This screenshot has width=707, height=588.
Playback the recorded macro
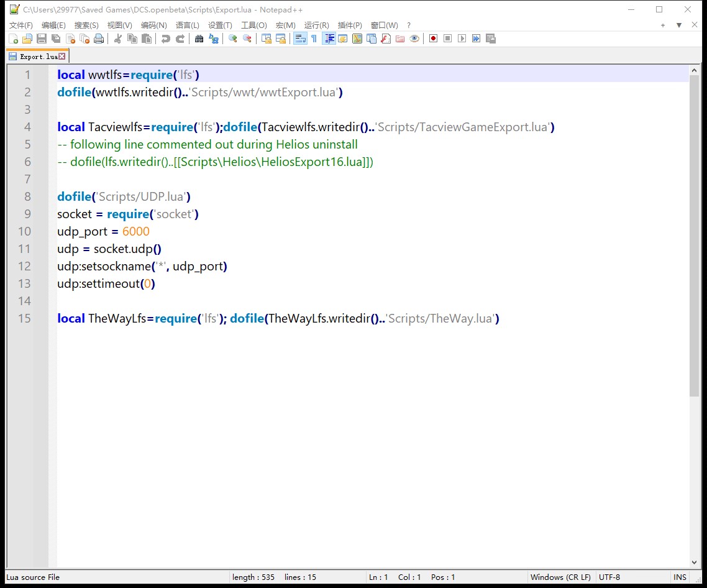pos(462,39)
